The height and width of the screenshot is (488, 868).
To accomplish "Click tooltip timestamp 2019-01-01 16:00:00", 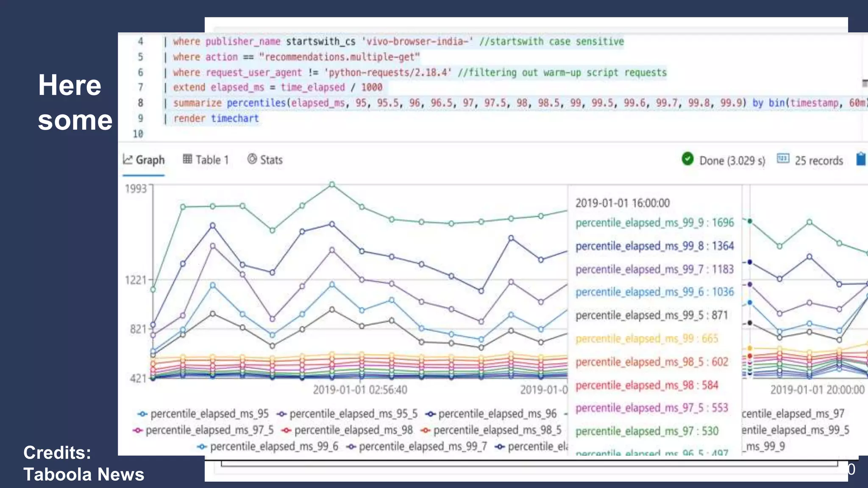I will click(x=622, y=203).
